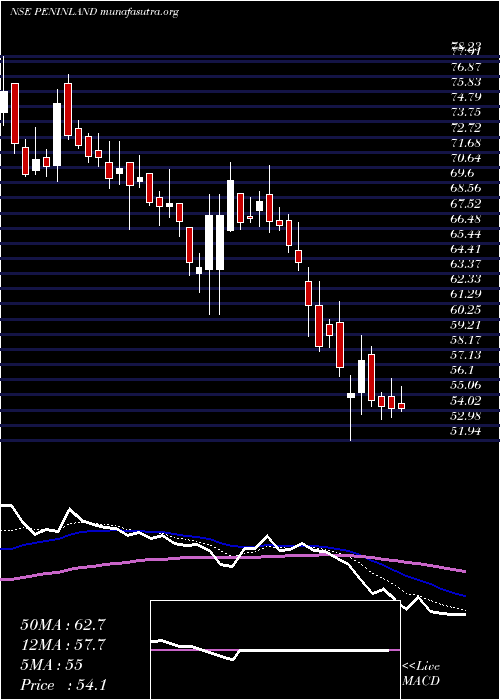500x700 pixels.
Task: Click the 59.21 price axis label
Action: 466,325
